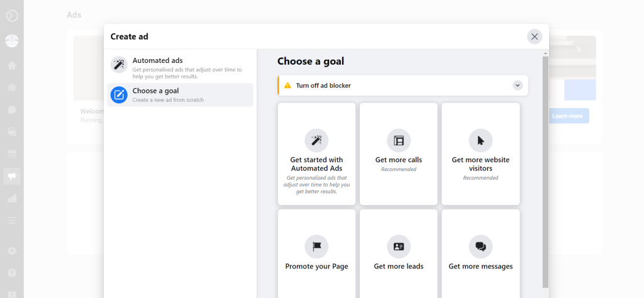Open settings gear in left sidebar

11,251
